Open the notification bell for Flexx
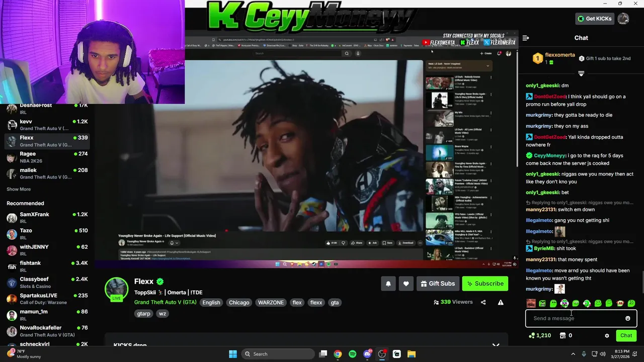The image size is (644, 362). tap(388, 284)
